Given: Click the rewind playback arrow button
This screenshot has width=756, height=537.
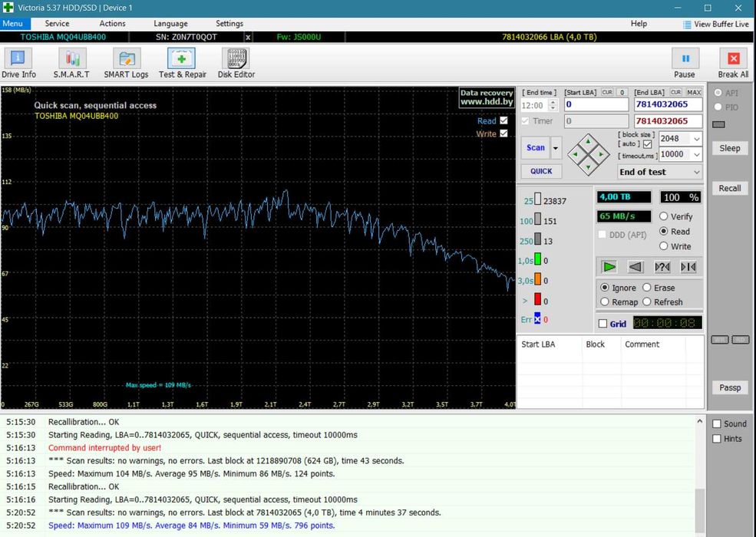Looking at the screenshot, I should [636, 267].
